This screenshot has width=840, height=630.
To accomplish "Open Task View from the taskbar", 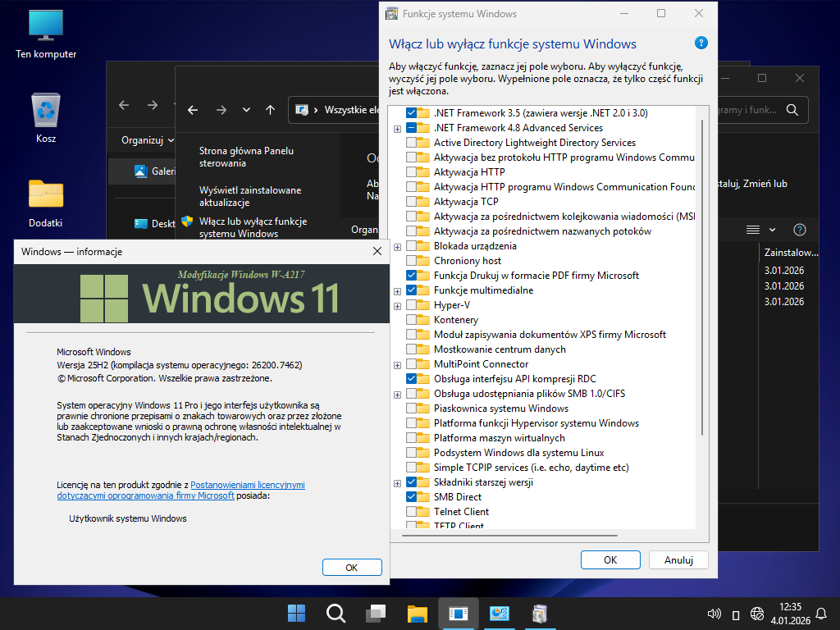I will [x=377, y=613].
